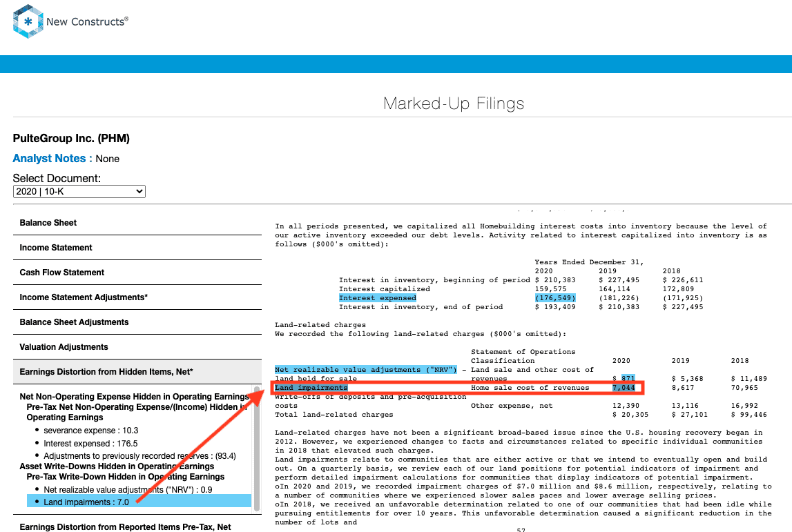Viewport: 792px width, 532px height.
Task: Select Net realizable value adjustments : 0.9 item
Action: 128,490
